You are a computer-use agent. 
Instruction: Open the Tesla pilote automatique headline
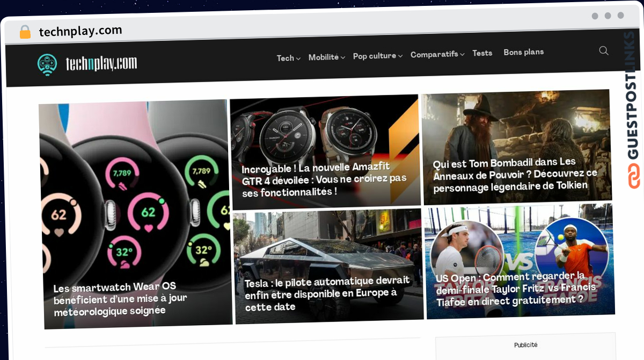click(x=327, y=294)
